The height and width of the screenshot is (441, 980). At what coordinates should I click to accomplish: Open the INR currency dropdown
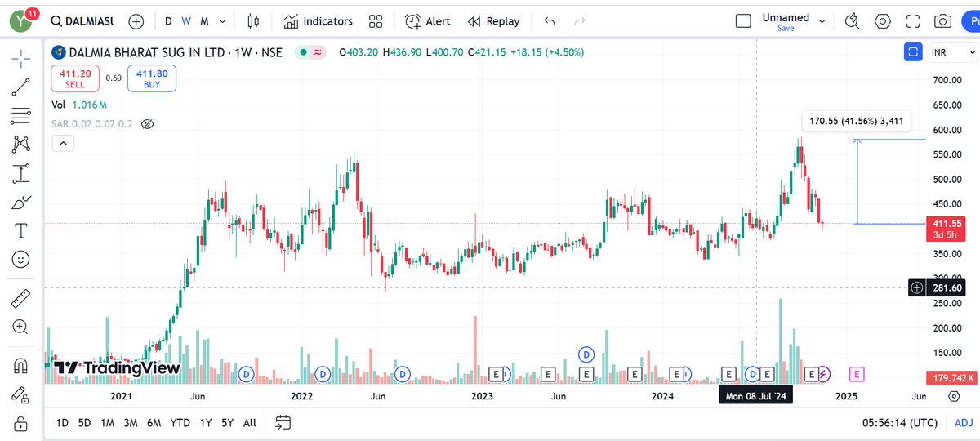click(951, 52)
